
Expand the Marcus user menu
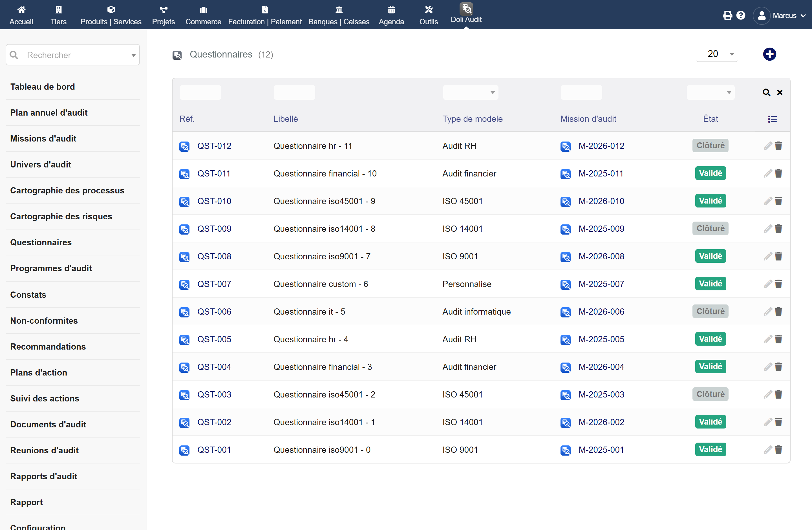pyautogui.click(x=779, y=16)
